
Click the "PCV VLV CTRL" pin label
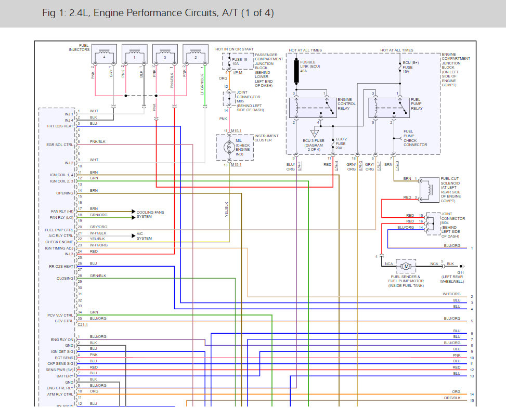point(60,315)
